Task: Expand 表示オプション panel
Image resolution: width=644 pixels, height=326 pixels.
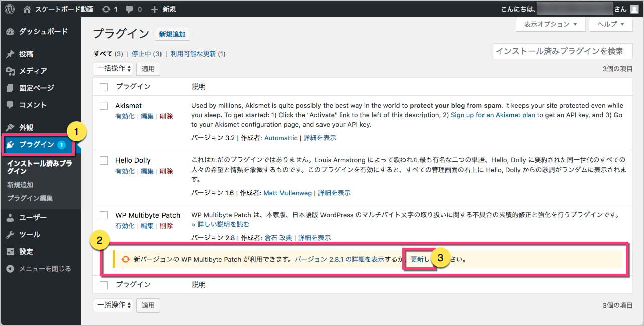Action: (x=551, y=24)
